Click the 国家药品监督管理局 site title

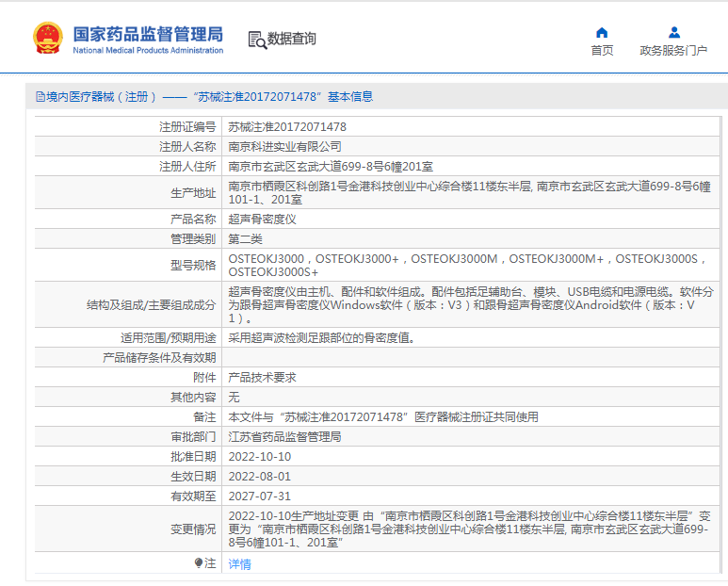[148, 34]
